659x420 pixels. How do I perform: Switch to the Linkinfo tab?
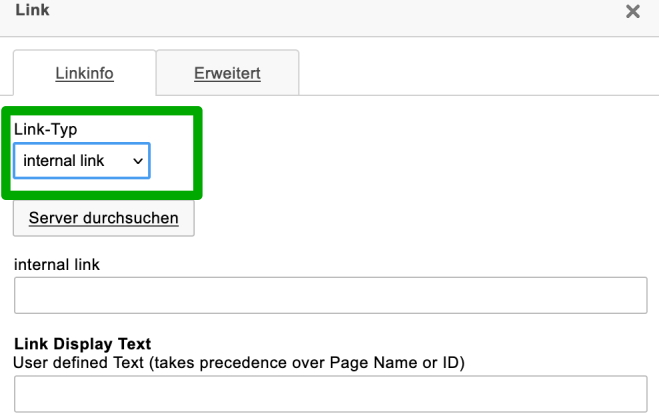[84, 73]
